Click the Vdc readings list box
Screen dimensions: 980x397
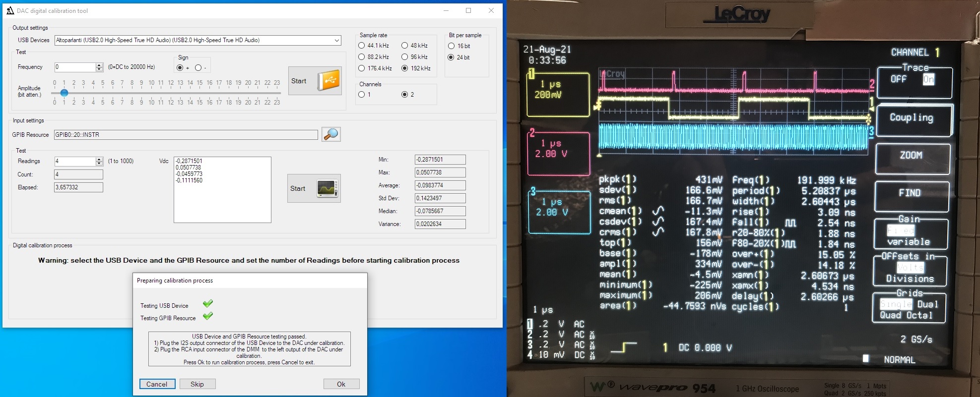tap(222, 190)
